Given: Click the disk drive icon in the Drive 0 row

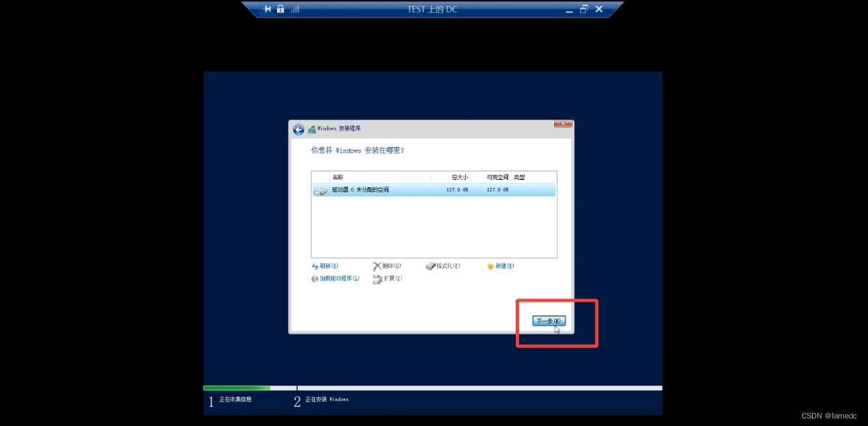Looking at the screenshot, I should pyautogui.click(x=321, y=191).
